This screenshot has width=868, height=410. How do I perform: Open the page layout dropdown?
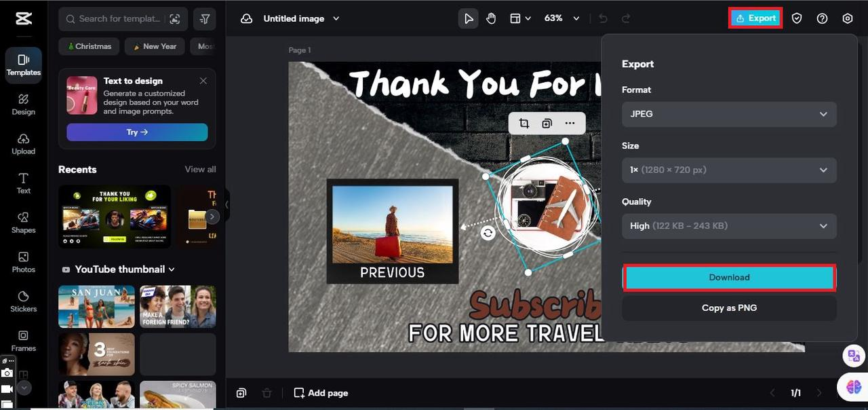pyautogui.click(x=520, y=18)
